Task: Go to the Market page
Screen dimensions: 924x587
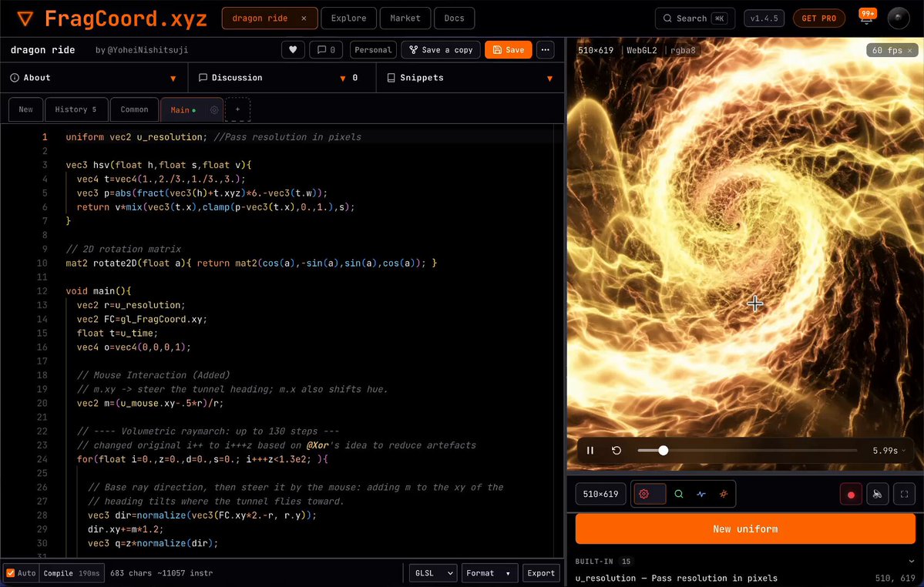Action: (x=405, y=18)
